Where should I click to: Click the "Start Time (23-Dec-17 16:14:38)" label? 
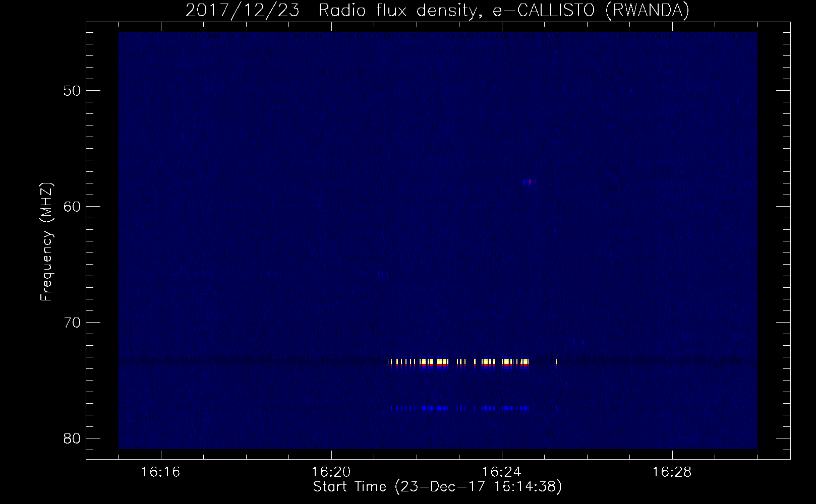pyautogui.click(x=437, y=487)
